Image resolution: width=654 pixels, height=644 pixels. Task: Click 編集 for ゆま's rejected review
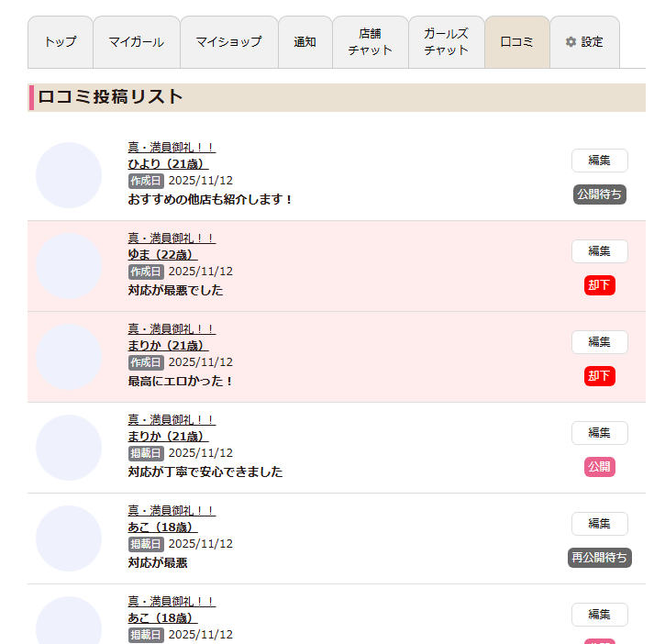(599, 251)
